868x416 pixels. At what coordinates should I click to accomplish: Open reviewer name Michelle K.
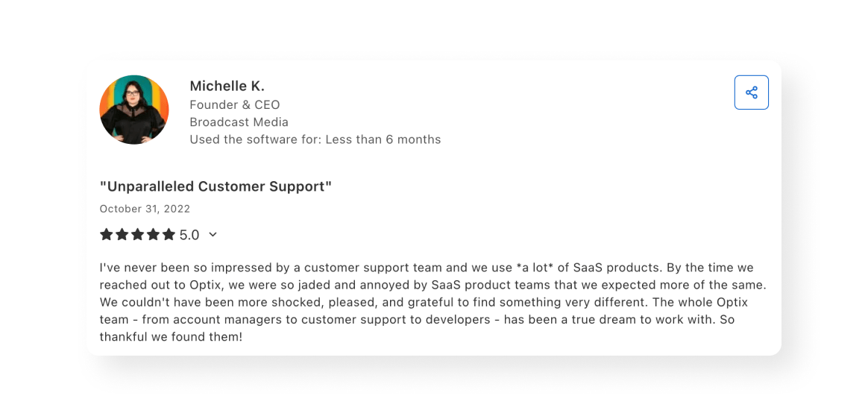point(227,86)
